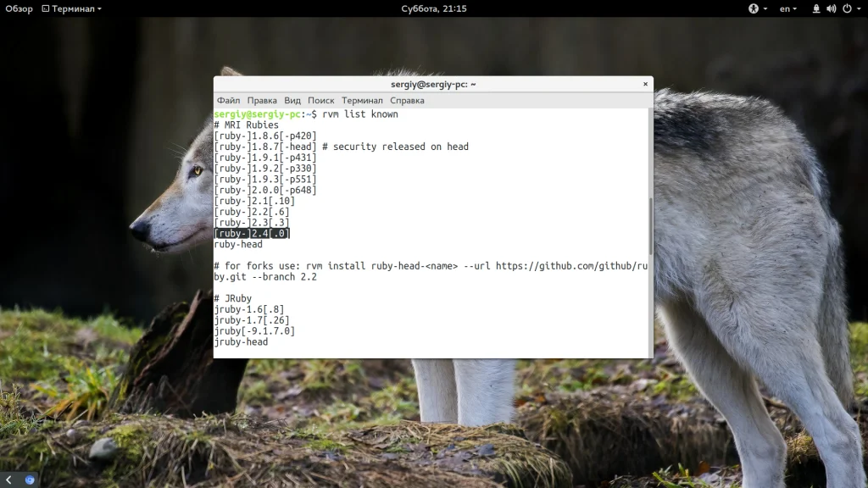Open the Файл menu
868x488 pixels.
click(x=228, y=101)
